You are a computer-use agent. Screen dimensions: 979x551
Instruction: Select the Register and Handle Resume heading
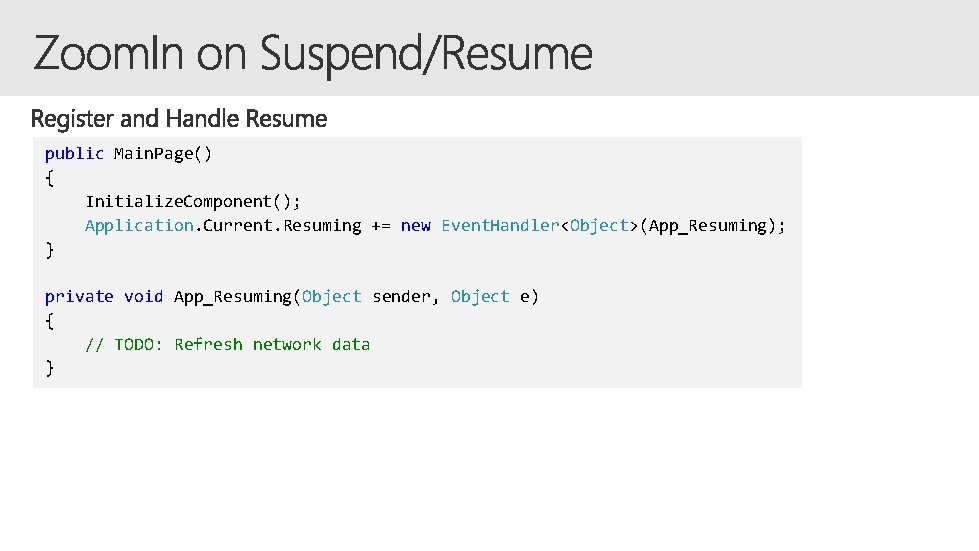click(179, 119)
